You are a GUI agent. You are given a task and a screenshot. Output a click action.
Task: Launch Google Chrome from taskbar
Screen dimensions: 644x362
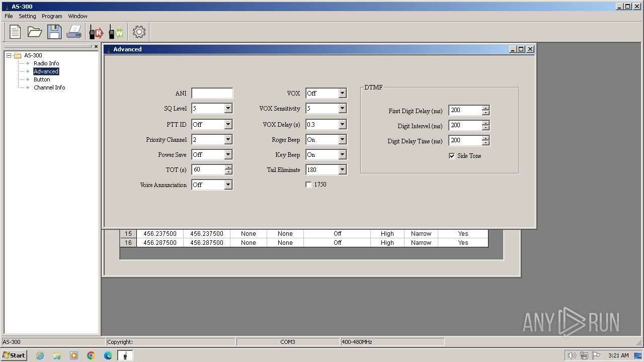click(x=91, y=355)
